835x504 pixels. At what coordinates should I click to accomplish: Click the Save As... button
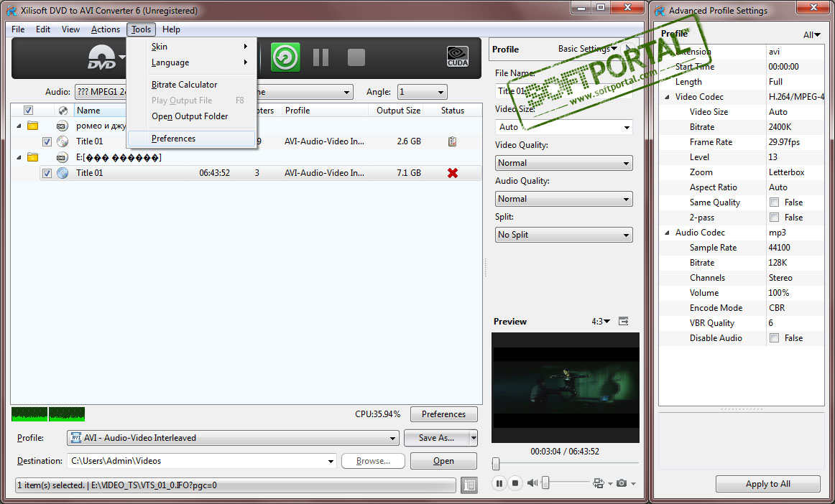point(436,437)
